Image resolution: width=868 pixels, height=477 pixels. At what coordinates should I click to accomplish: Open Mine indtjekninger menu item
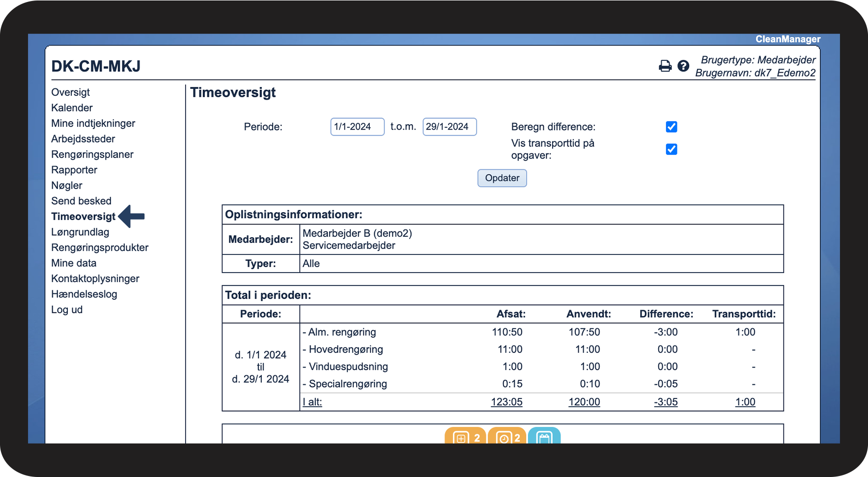93,123
